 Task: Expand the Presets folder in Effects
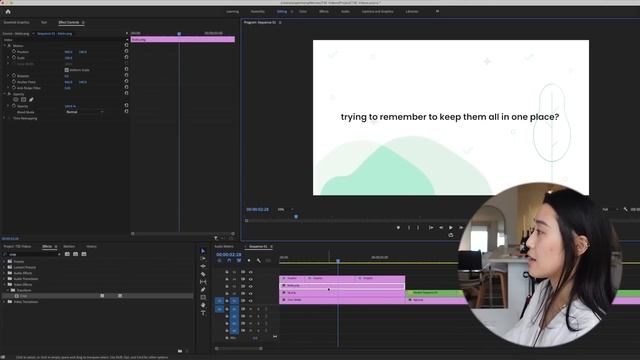click(4, 261)
